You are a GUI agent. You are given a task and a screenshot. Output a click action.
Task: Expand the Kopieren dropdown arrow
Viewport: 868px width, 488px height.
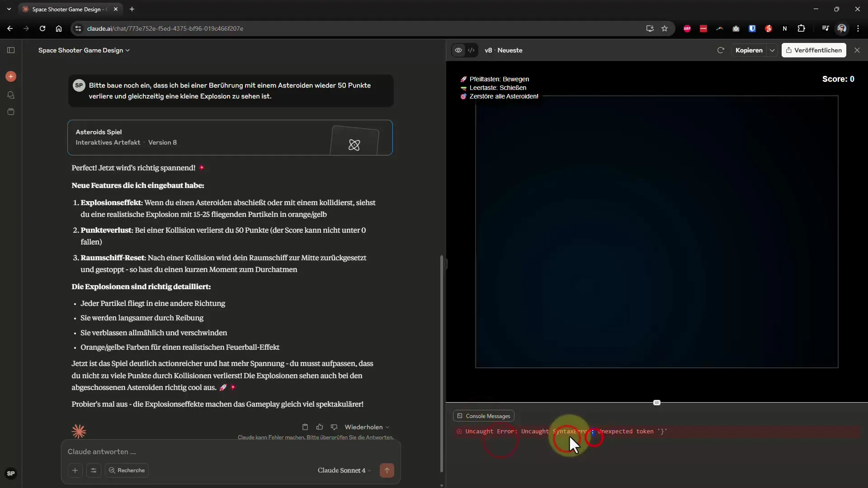[772, 50]
